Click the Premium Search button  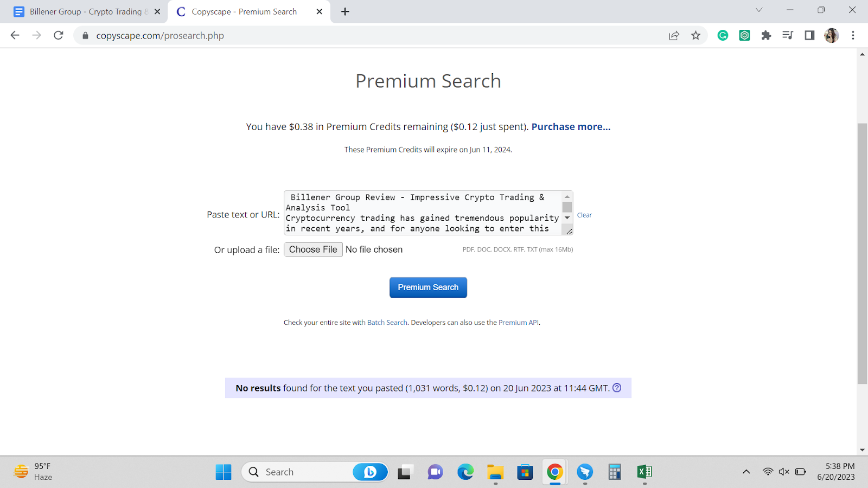(x=428, y=287)
